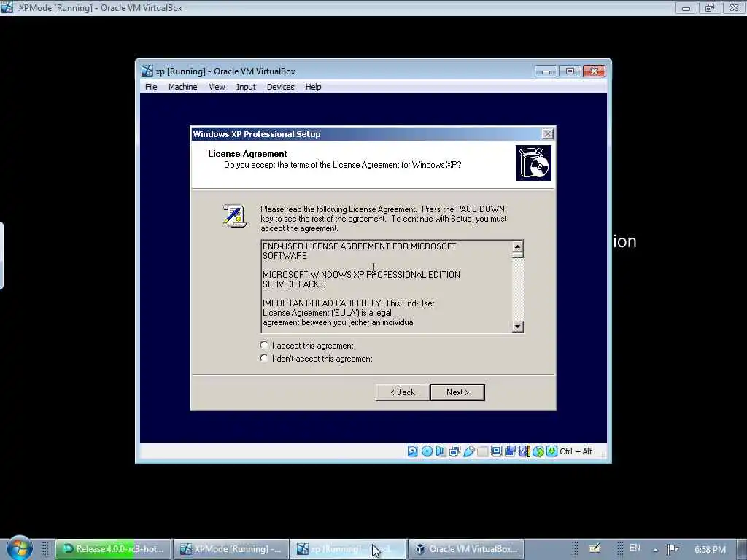Screen dimensions: 747x560
Task: Click the Ctrl + Alt host key label
Action: (x=576, y=451)
